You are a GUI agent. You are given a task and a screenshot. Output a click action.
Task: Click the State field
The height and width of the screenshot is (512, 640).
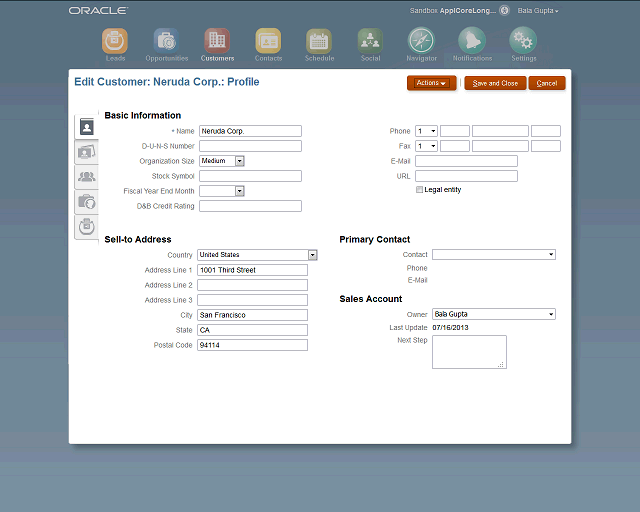[x=252, y=330]
